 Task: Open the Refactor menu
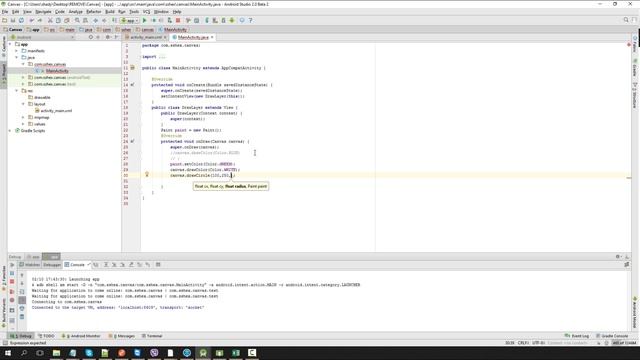(93, 12)
